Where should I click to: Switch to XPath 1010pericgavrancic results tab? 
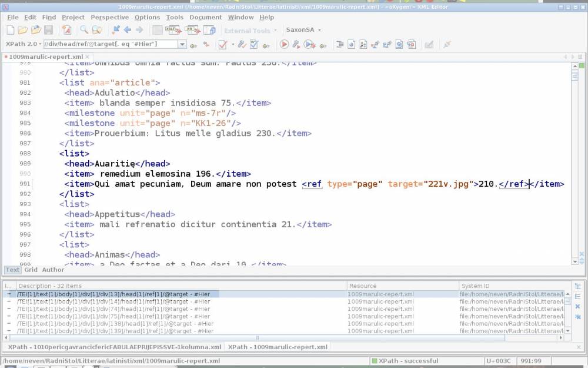point(115,347)
